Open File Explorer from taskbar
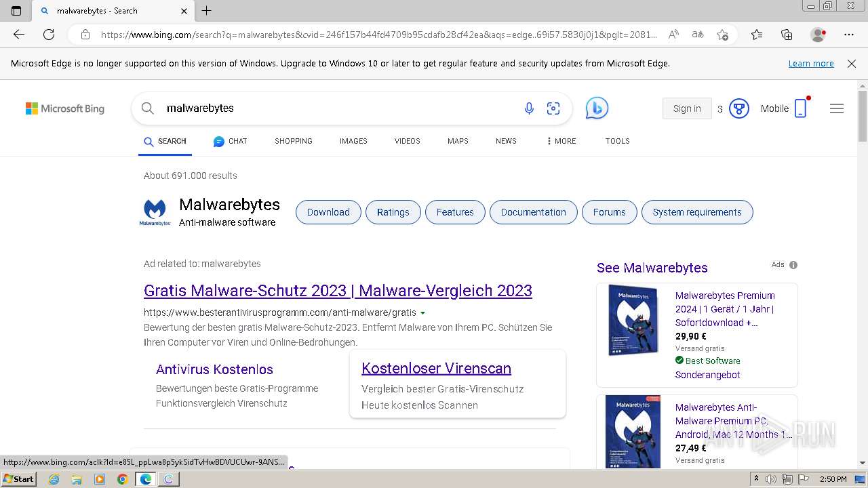This screenshot has width=868, height=488. tap(77, 479)
